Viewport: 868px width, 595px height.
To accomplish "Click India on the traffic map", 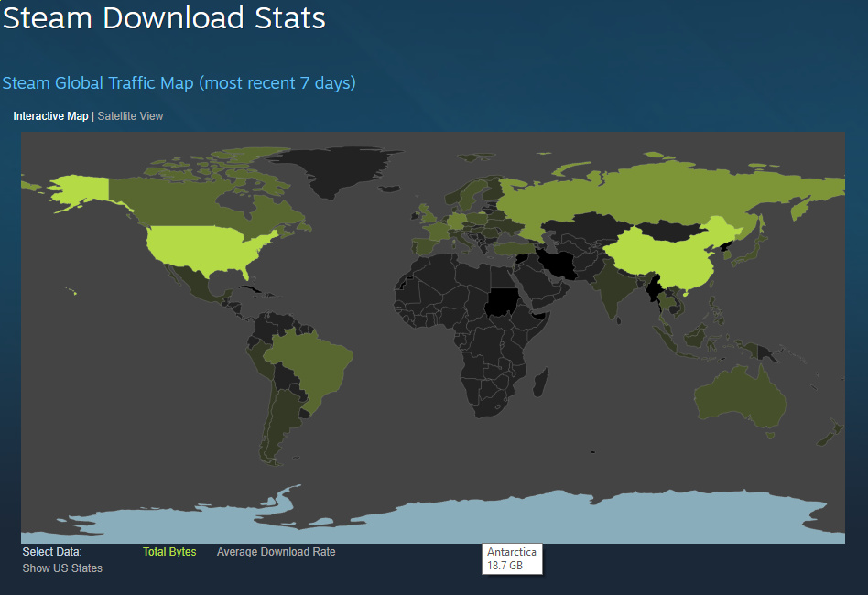I will click(x=612, y=287).
